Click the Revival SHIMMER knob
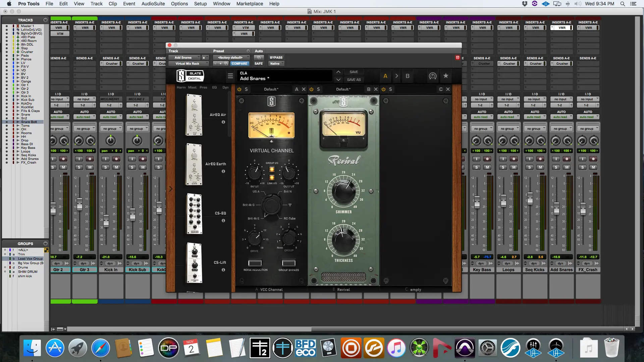Screen dimensions: 644x362 343,191
